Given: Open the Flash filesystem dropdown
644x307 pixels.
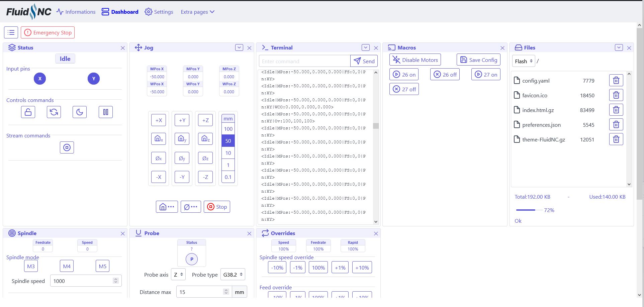Looking at the screenshot, I should click(x=524, y=61).
